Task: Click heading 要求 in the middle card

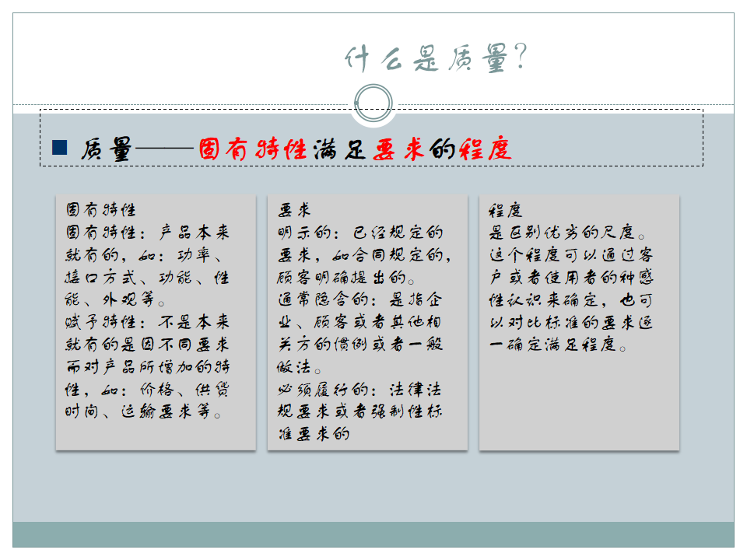Action: tap(294, 209)
